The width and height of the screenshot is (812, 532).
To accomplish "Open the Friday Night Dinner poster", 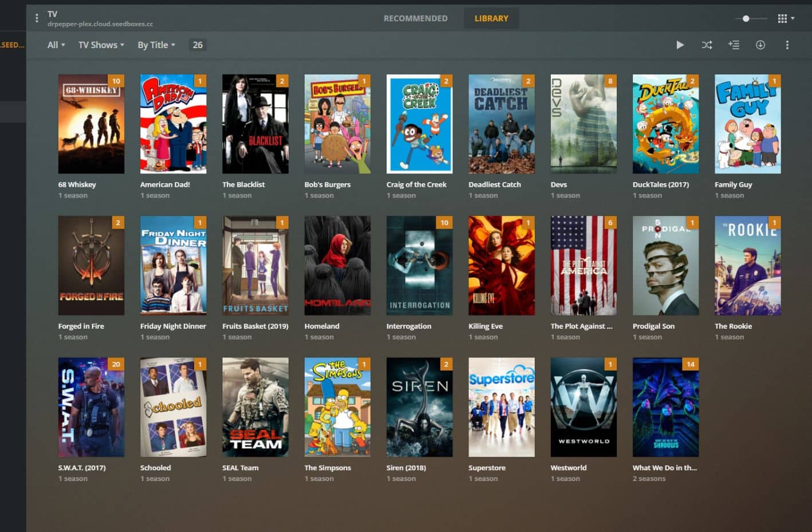I will click(174, 265).
